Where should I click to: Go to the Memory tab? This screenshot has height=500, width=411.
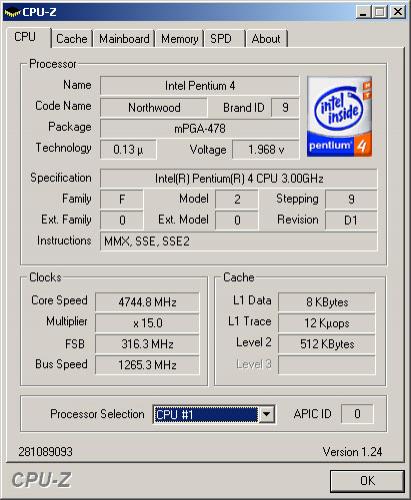179,39
